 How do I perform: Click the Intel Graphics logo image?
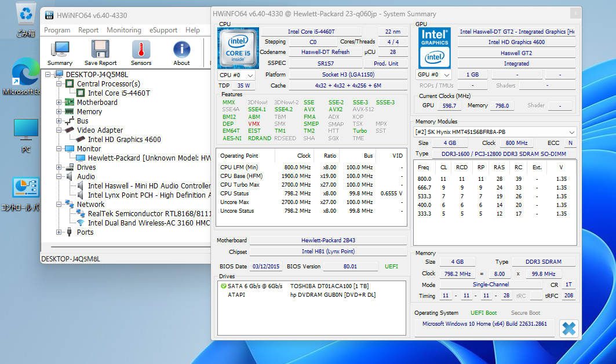click(435, 47)
